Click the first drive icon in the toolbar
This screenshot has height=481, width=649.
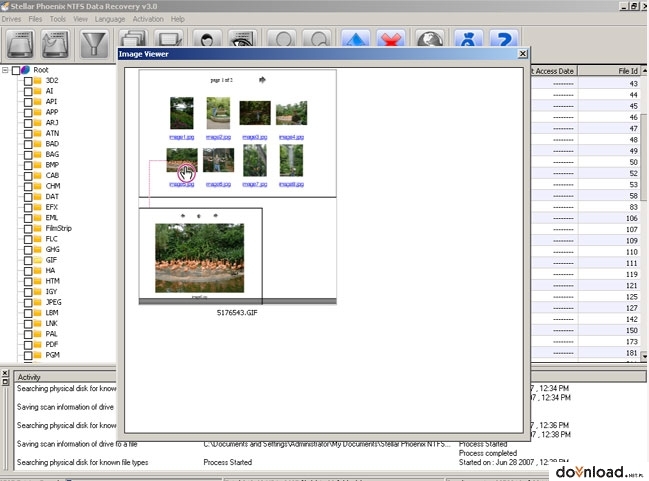tap(20, 43)
